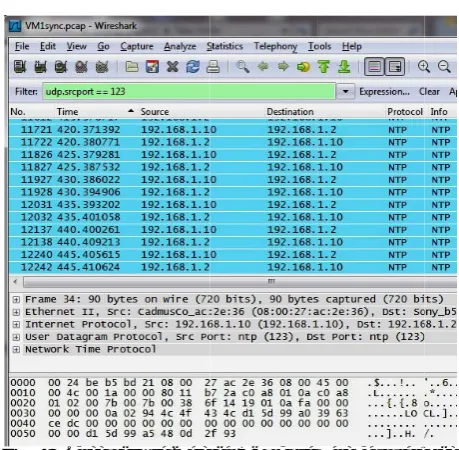Click the Filter: label button
Image resolution: width=459 pixels, height=450 pixels.
(26, 92)
